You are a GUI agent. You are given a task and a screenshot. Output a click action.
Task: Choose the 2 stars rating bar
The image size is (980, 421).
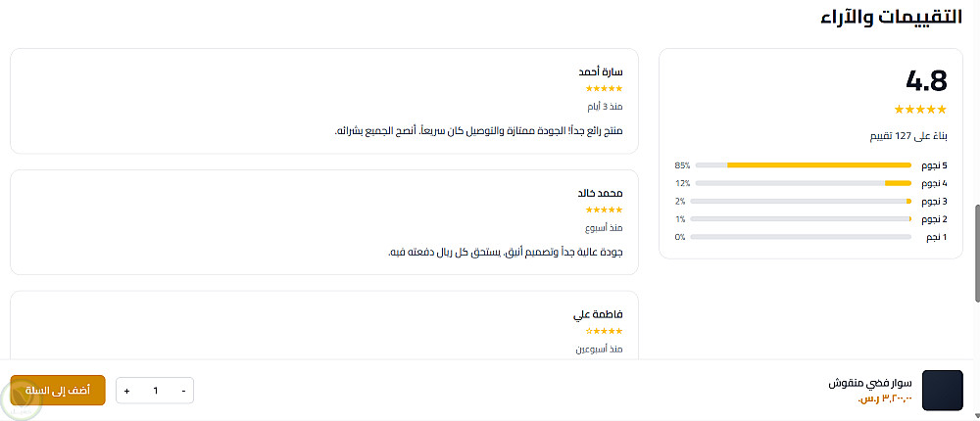coord(803,218)
